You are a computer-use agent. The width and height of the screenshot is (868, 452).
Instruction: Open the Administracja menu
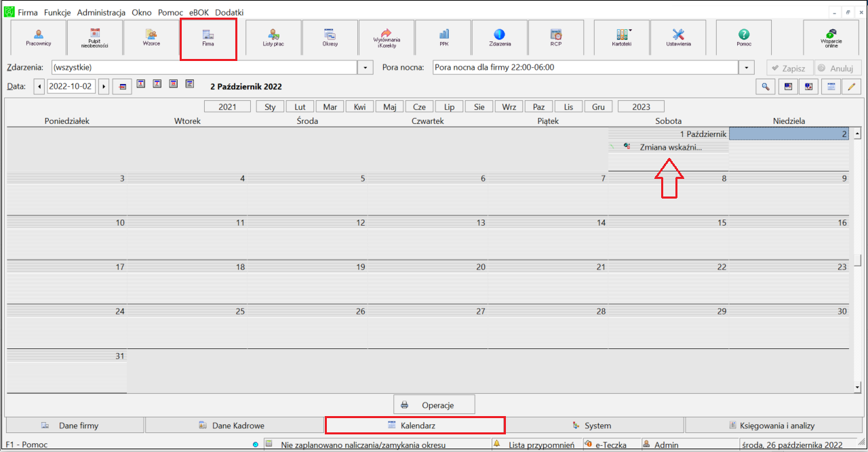point(101,12)
